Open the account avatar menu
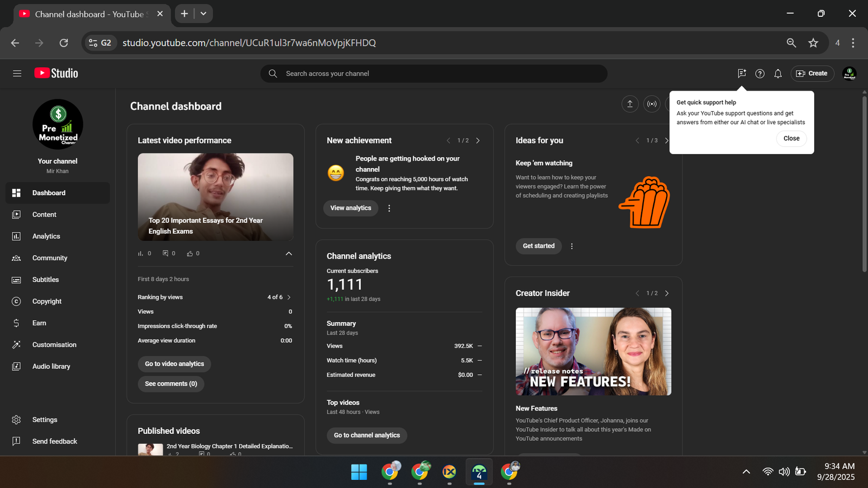 849,74
